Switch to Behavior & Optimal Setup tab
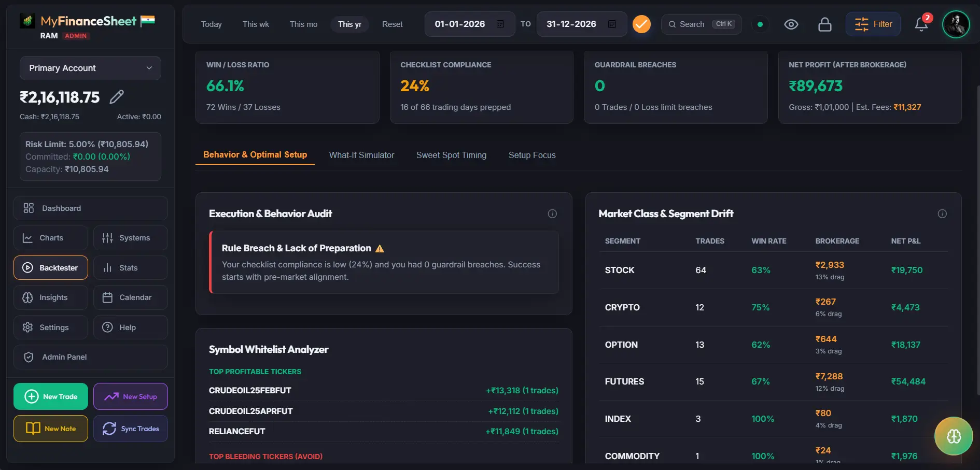The image size is (980, 470). point(255,155)
